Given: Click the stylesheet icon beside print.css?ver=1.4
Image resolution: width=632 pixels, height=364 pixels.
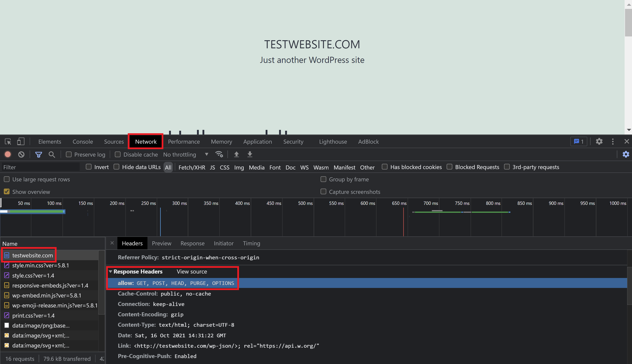Looking at the screenshot, I should [x=7, y=315].
